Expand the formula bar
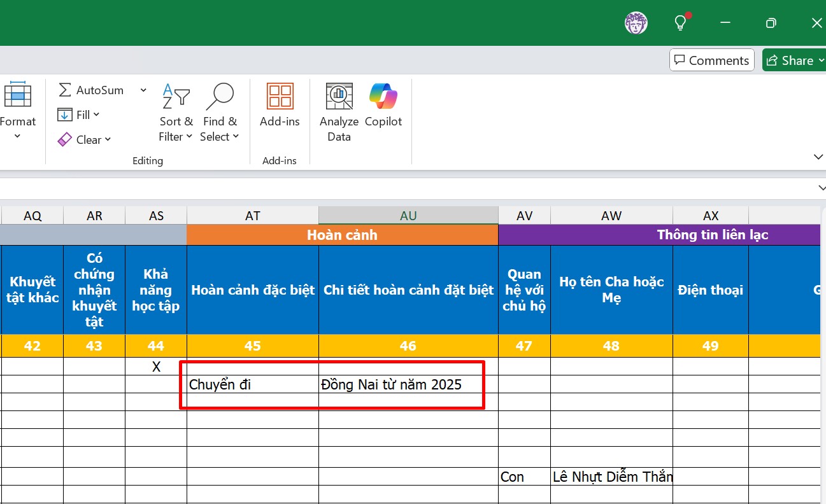 pos(821,188)
